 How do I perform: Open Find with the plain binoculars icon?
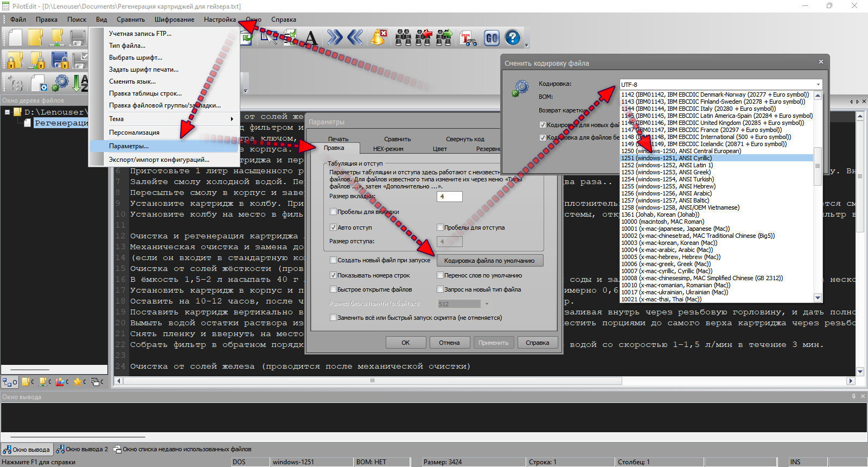click(403, 37)
